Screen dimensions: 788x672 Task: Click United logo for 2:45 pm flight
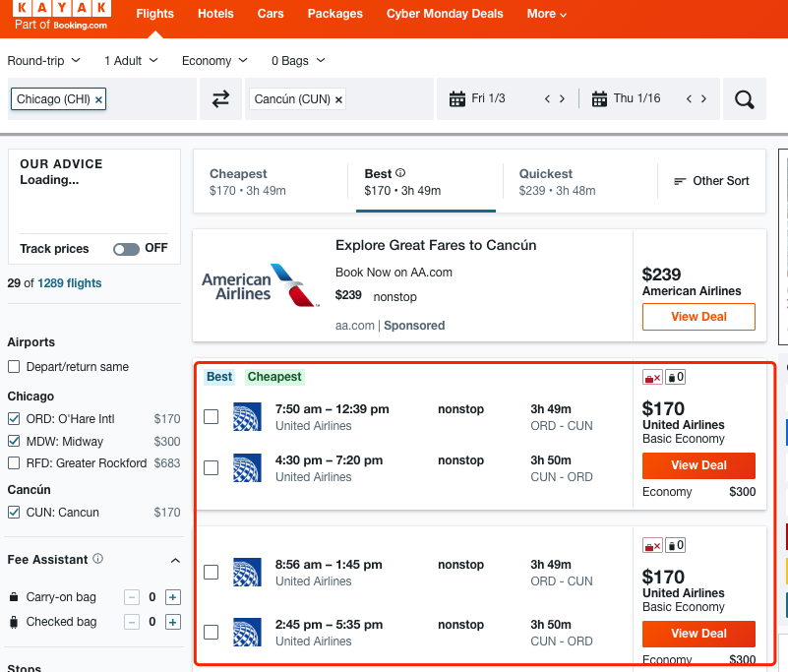247,632
